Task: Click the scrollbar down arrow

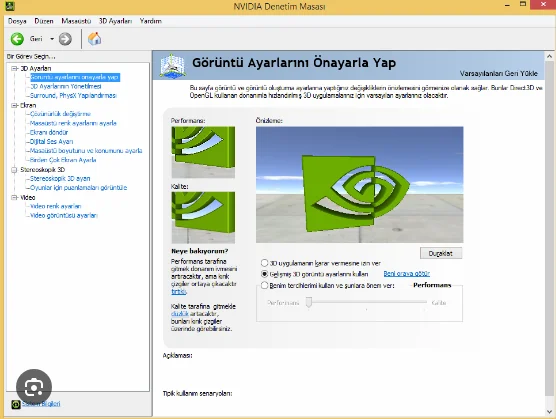Action: pos(550,412)
